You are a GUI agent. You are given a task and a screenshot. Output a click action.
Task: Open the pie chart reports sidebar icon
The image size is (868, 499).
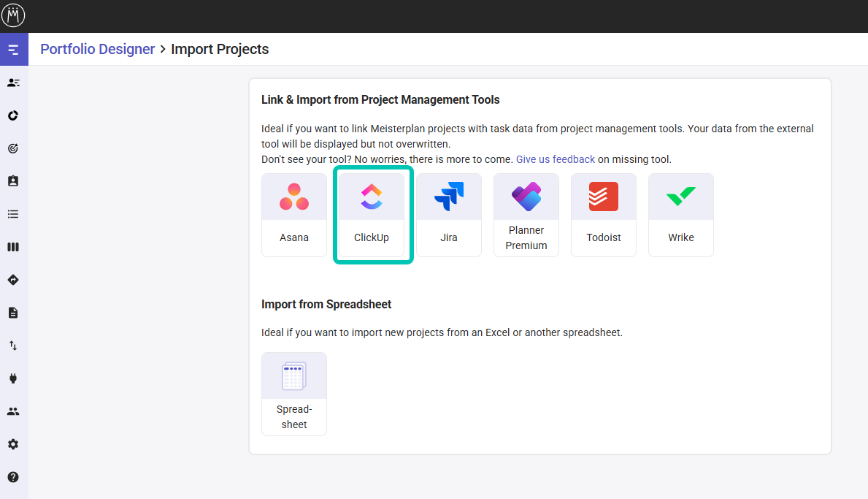pyautogui.click(x=13, y=115)
